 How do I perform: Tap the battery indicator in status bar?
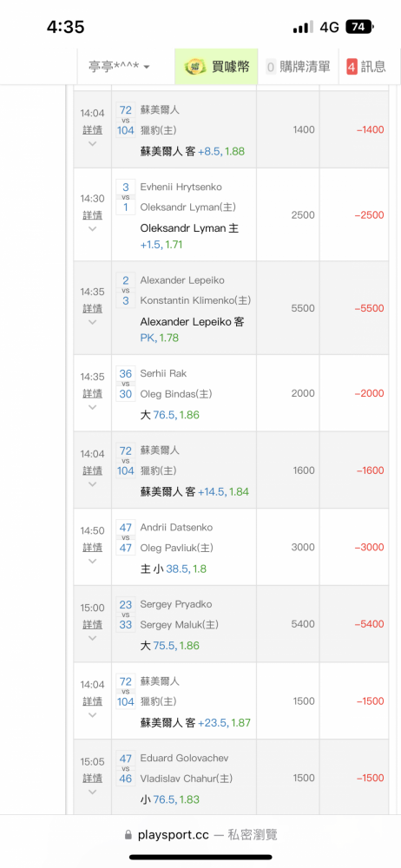pos(359,27)
